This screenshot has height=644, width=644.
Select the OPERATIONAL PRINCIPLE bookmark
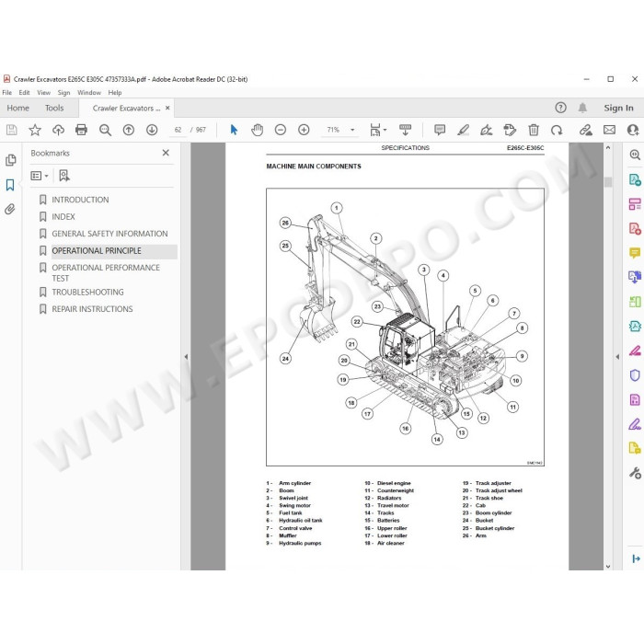pos(97,251)
